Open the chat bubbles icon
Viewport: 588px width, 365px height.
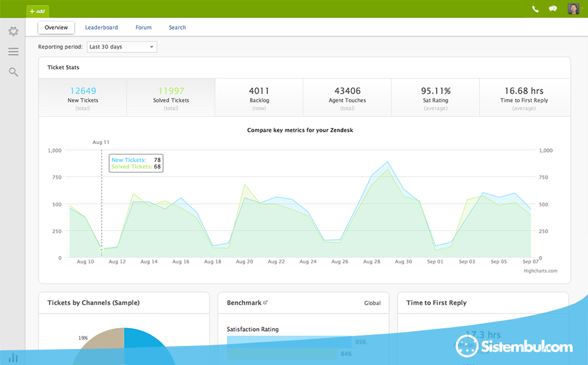coord(552,9)
